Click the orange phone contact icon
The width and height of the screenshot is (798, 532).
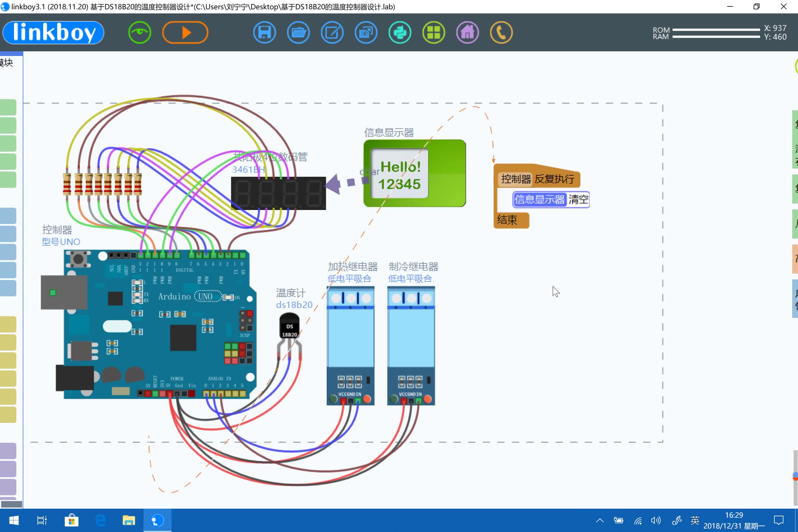point(501,33)
